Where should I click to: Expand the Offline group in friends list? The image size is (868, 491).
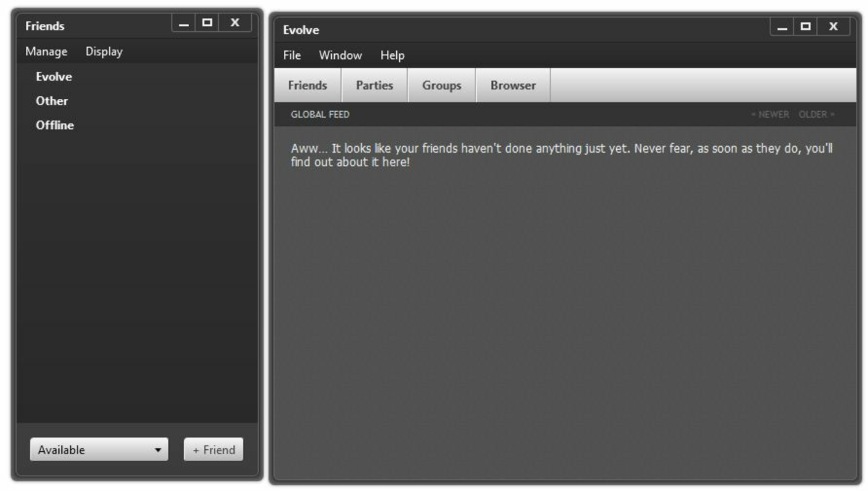(55, 125)
